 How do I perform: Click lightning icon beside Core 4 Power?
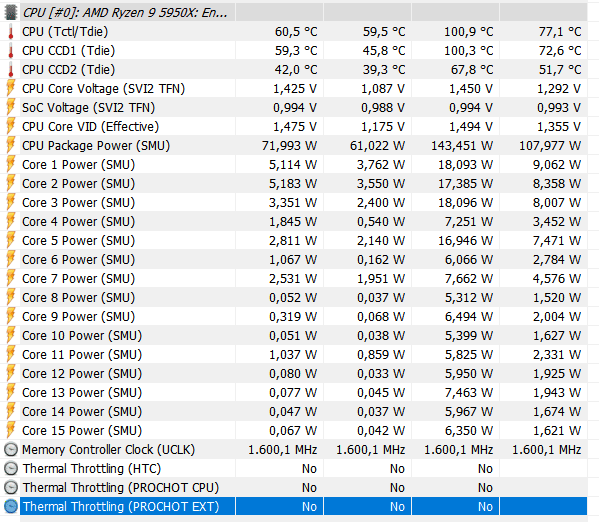click(11, 221)
